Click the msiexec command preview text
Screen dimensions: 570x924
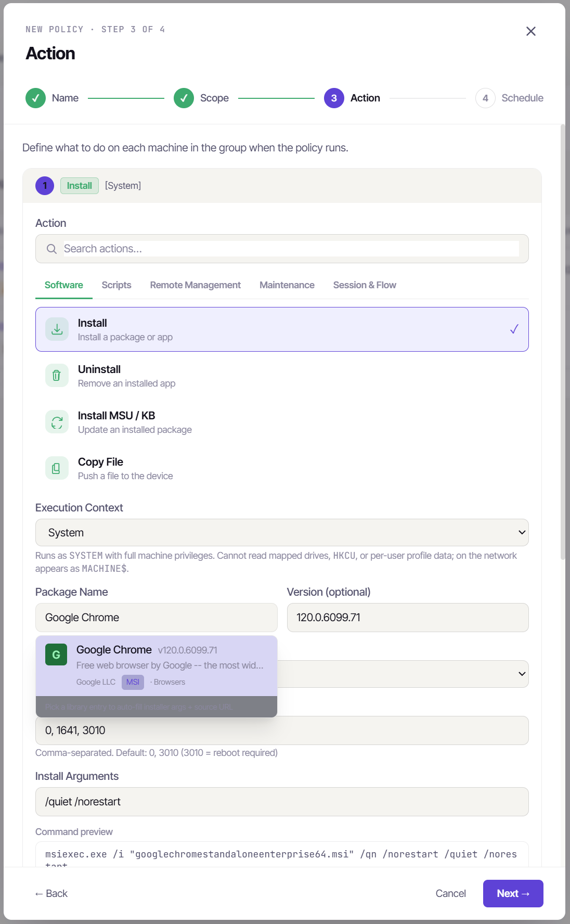pyautogui.click(x=281, y=855)
